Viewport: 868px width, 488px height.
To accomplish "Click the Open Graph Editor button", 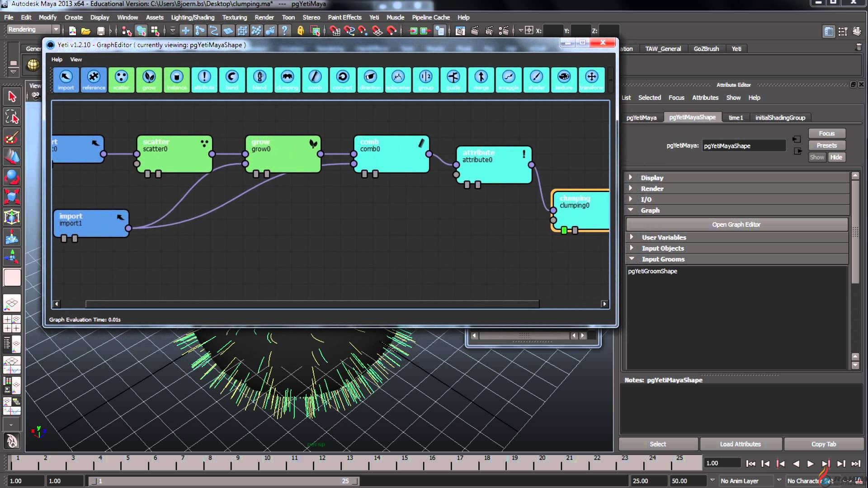I will pyautogui.click(x=736, y=225).
